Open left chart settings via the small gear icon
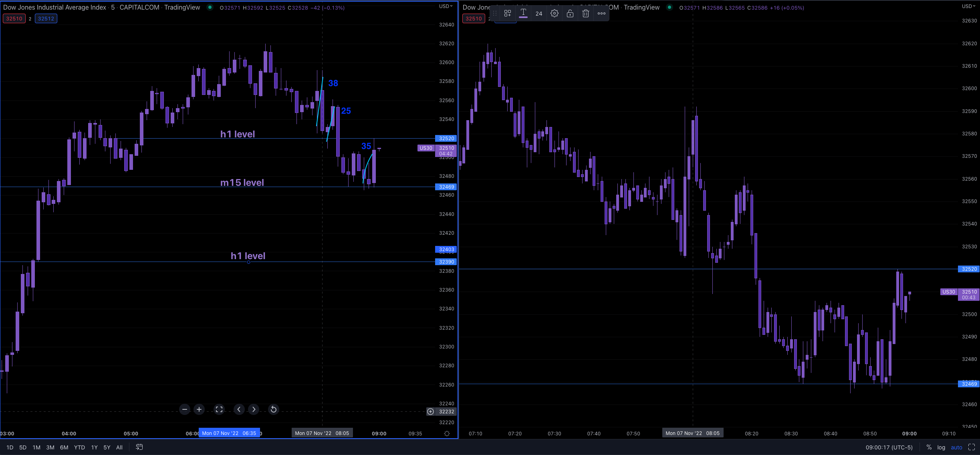 [x=446, y=433]
